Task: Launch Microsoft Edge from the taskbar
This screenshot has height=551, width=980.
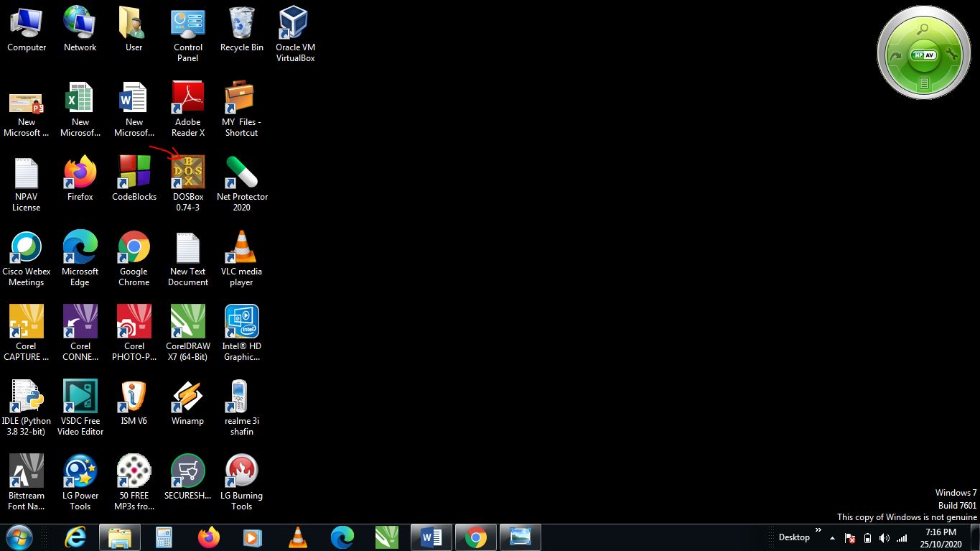Action: click(342, 537)
